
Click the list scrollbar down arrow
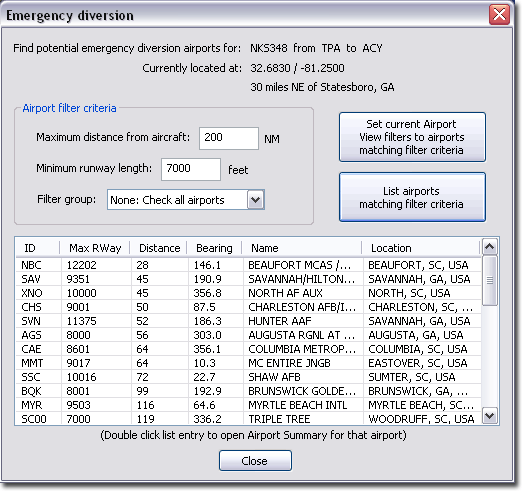490,416
